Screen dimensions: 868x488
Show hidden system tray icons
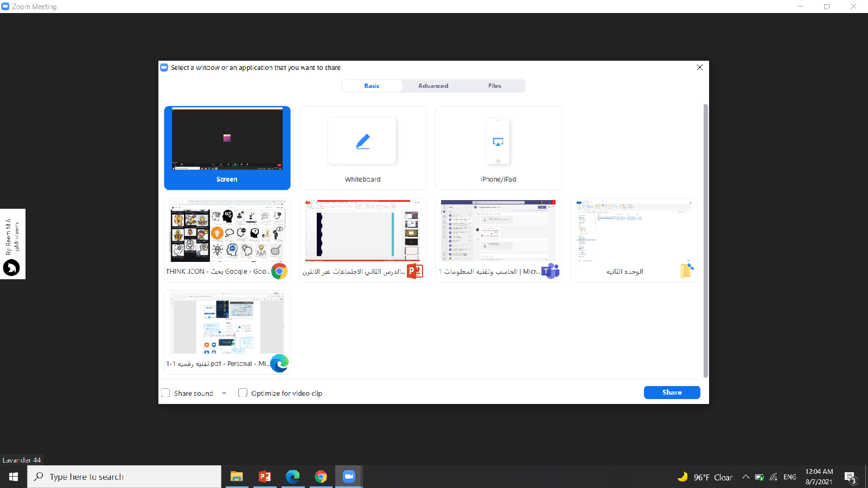(x=746, y=477)
